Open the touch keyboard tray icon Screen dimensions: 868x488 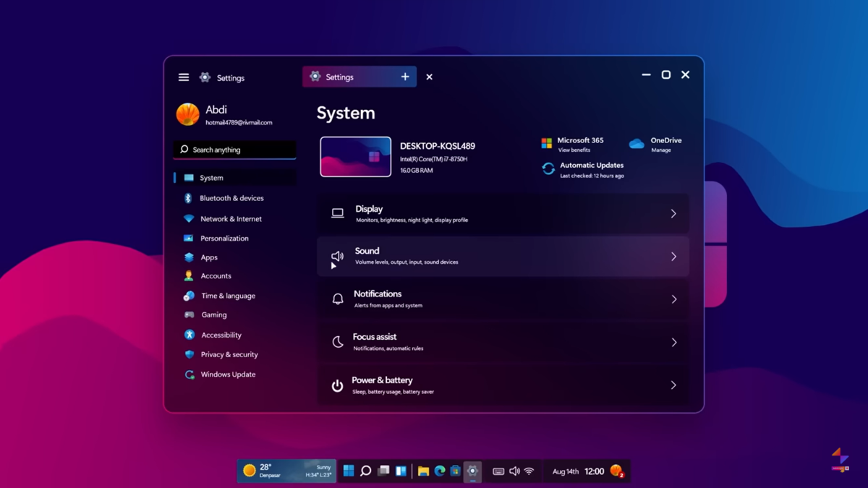(x=498, y=471)
